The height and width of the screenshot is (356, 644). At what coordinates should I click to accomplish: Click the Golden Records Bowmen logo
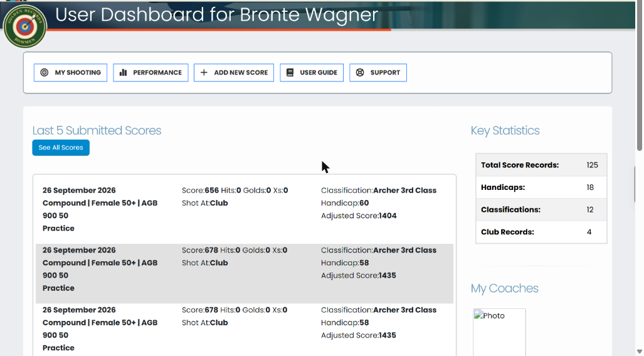click(24, 26)
